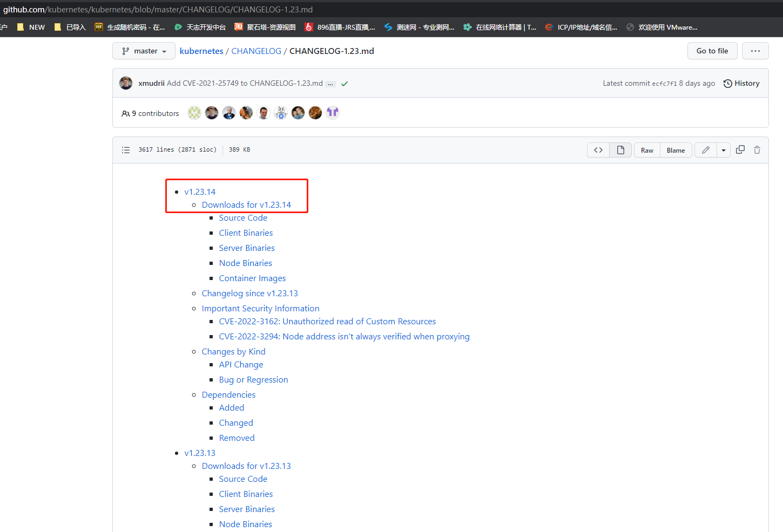Click the green commit status checkmark
The width and height of the screenshot is (783, 532).
pos(345,84)
